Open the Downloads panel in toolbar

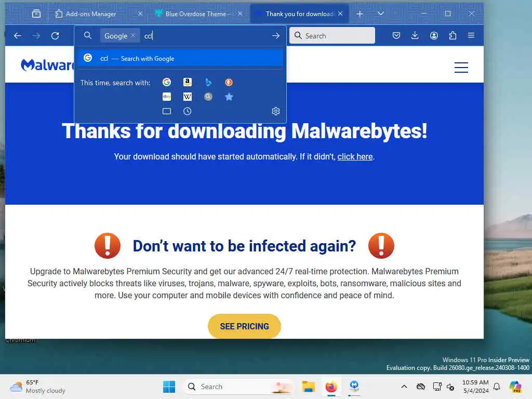[x=415, y=35]
